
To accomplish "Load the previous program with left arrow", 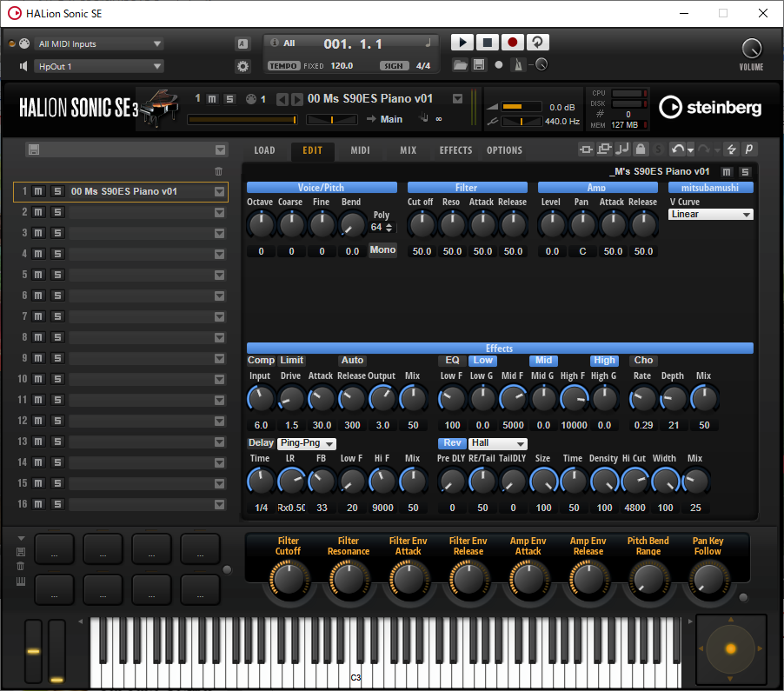I will (282, 99).
